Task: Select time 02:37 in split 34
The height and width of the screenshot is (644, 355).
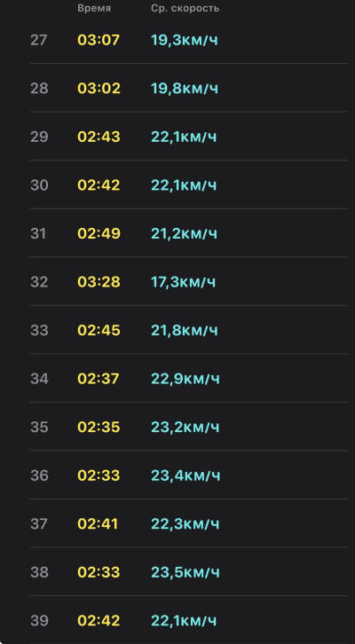Action: pos(99,379)
